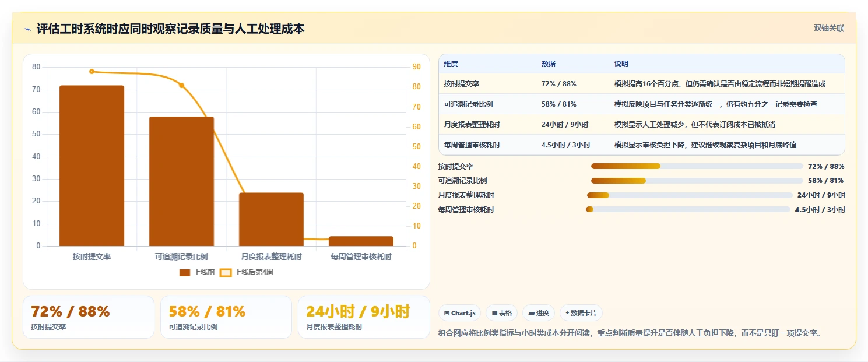Click the 维度 table column header
Screen dimensions: 868x362
click(451, 64)
